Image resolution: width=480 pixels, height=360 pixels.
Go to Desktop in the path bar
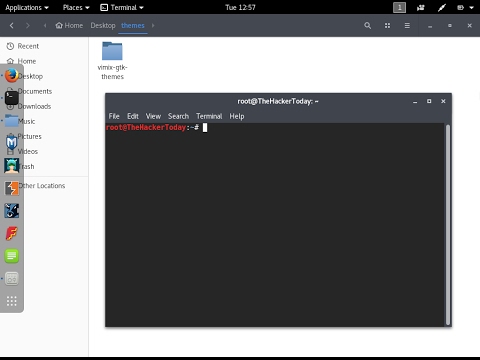(x=103, y=26)
